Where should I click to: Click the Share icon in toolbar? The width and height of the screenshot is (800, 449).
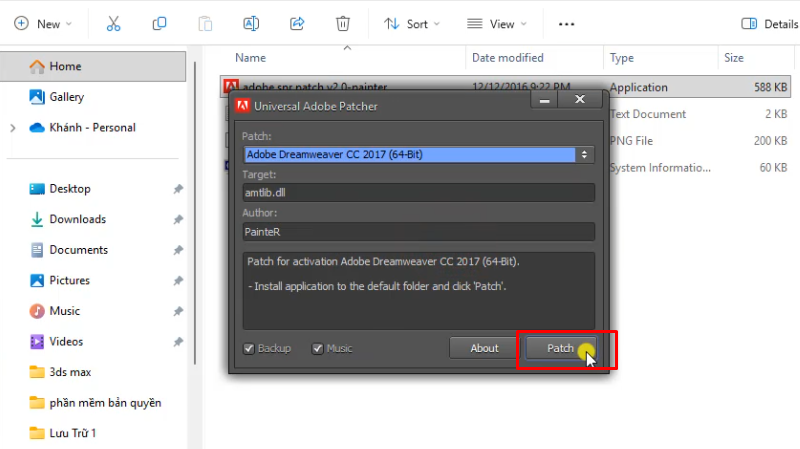coord(297,24)
